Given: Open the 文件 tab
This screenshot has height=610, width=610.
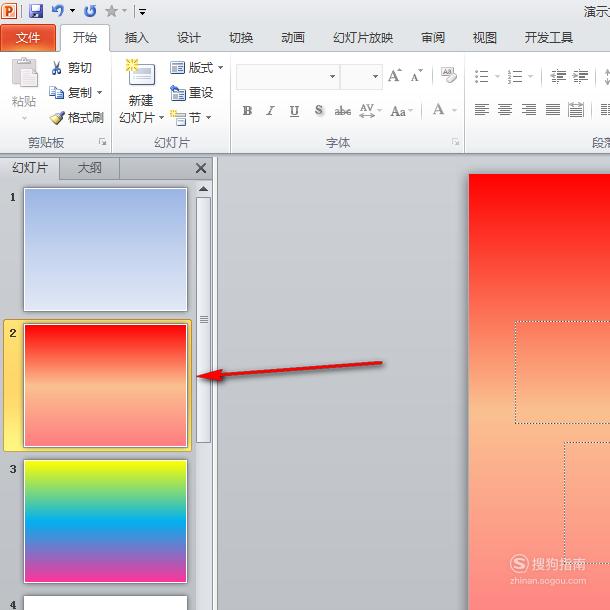Looking at the screenshot, I should [28, 38].
